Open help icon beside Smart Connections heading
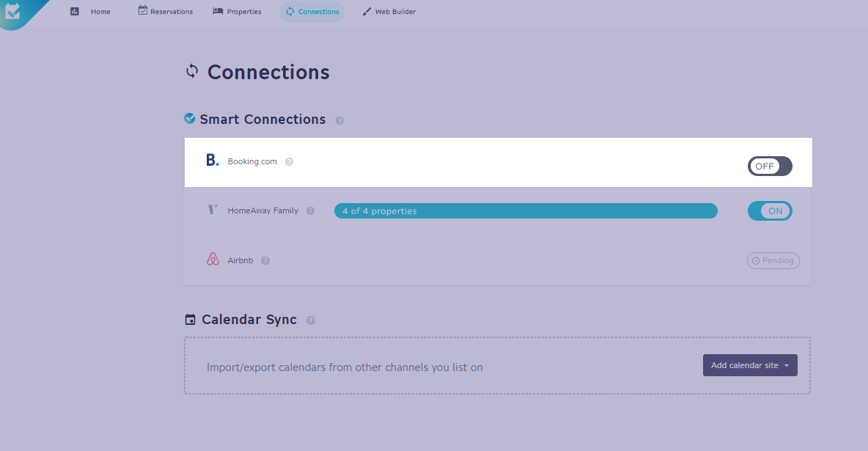 coord(339,120)
